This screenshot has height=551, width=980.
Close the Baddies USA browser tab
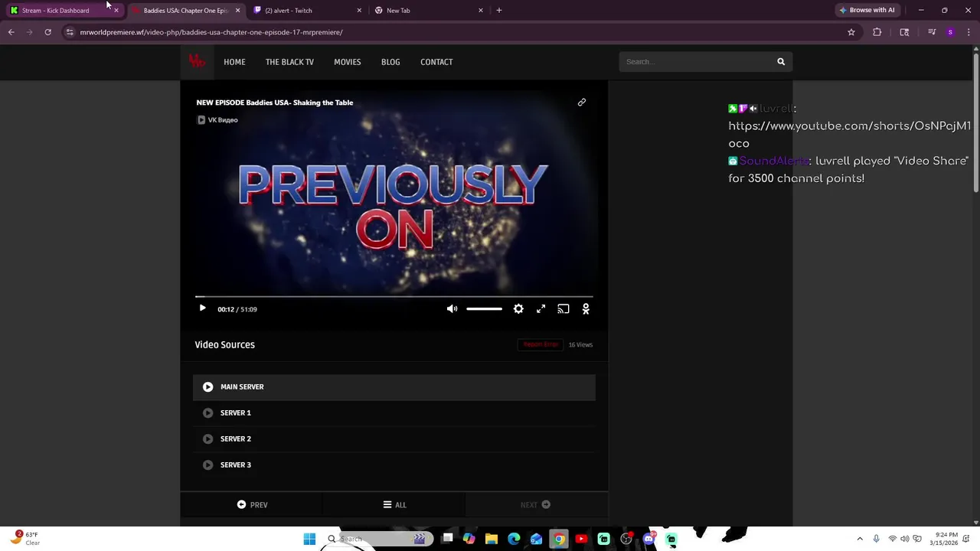pos(238,11)
